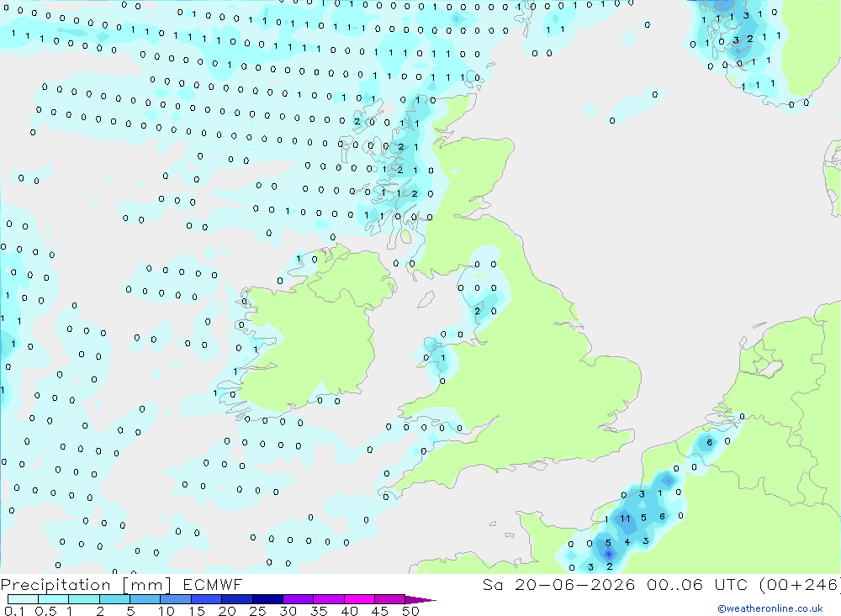Screen dimensions: 841x616
Task: Click the 'ECMWF' model label
Action: click(213, 585)
